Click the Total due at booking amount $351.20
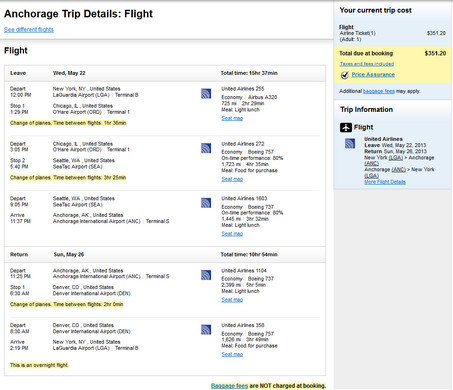 435,53
